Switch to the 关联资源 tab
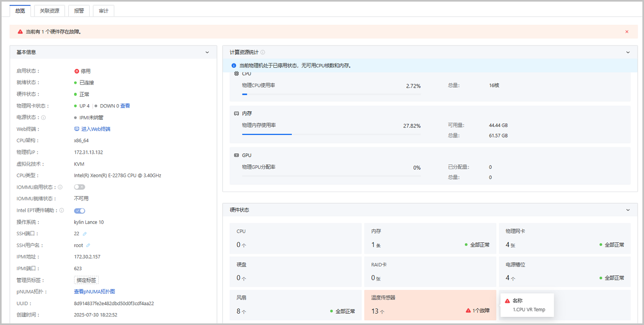 [x=49, y=11]
